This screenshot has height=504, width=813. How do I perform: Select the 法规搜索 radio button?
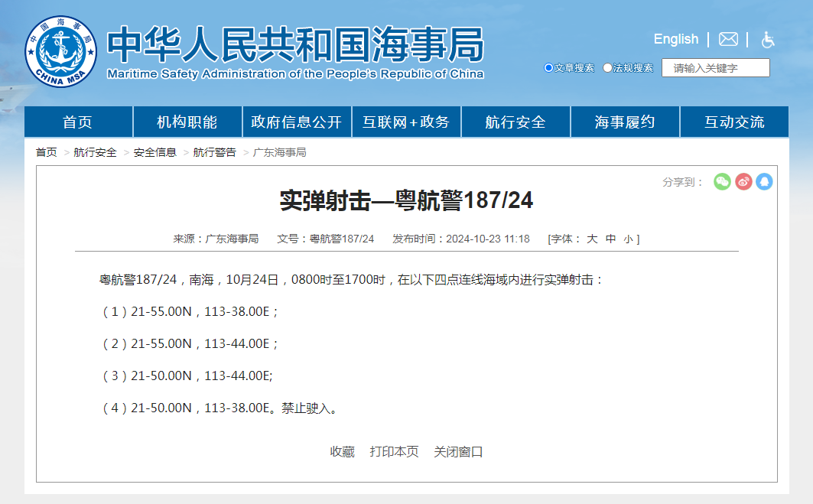[607, 68]
